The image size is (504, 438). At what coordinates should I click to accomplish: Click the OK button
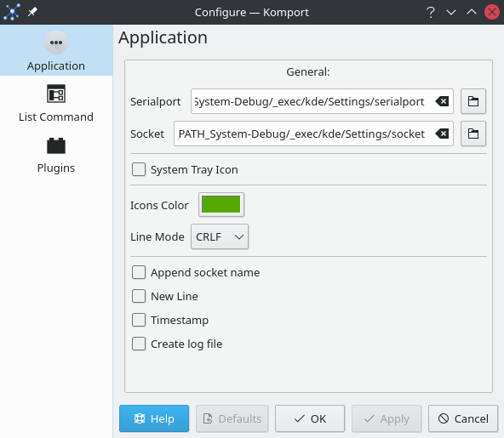click(x=310, y=418)
